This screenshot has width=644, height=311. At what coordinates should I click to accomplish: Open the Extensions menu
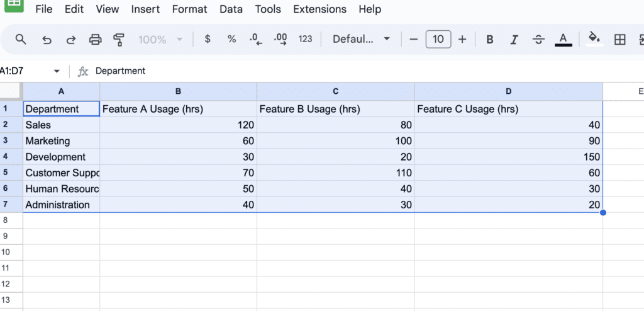click(x=319, y=9)
